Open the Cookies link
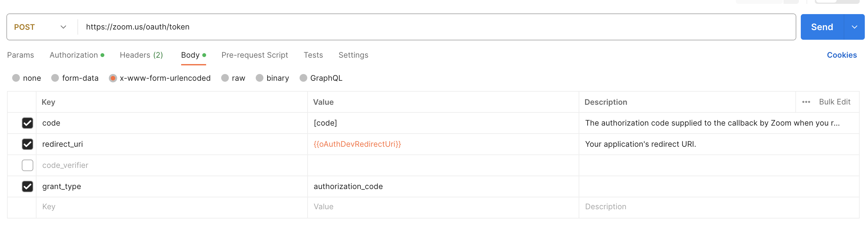 tap(841, 55)
